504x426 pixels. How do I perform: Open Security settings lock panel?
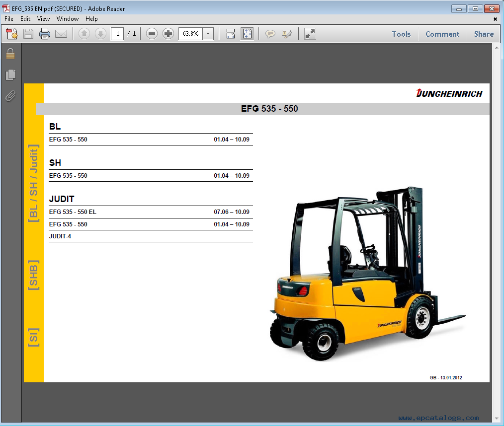10,54
